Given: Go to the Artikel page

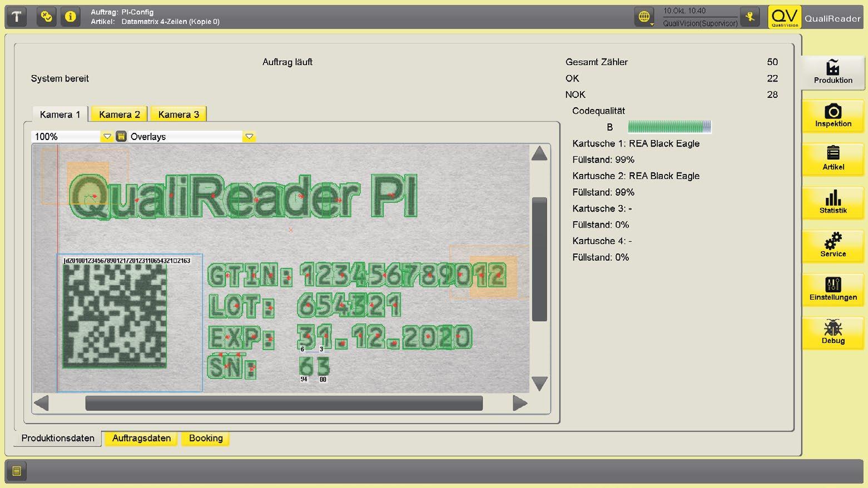Looking at the screenshot, I should 833,159.
